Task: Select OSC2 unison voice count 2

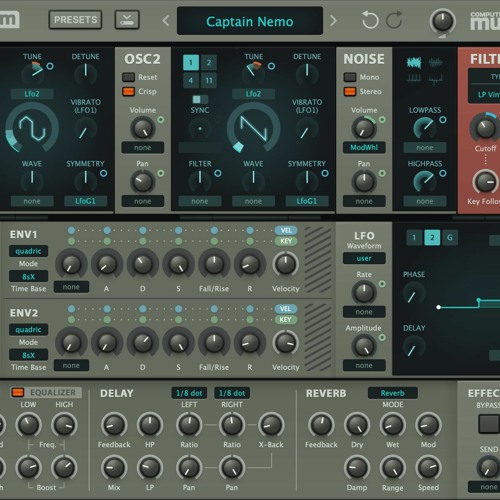Action: [x=209, y=62]
